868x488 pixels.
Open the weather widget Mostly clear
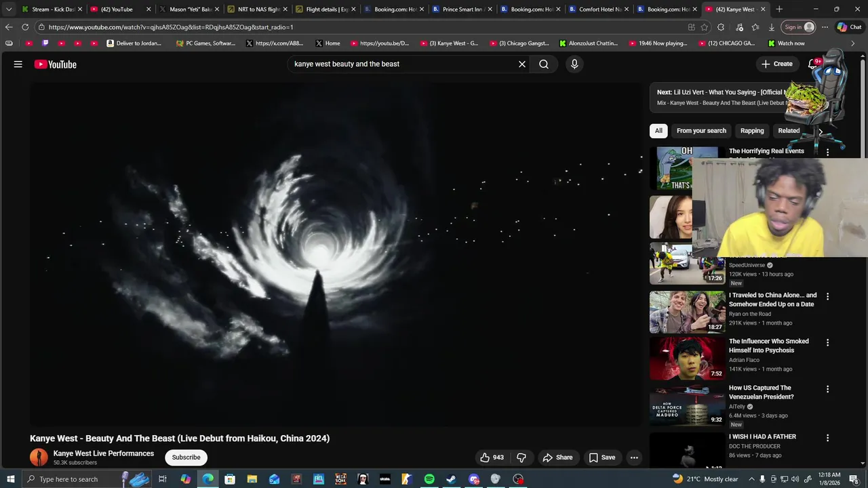(x=705, y=479)
